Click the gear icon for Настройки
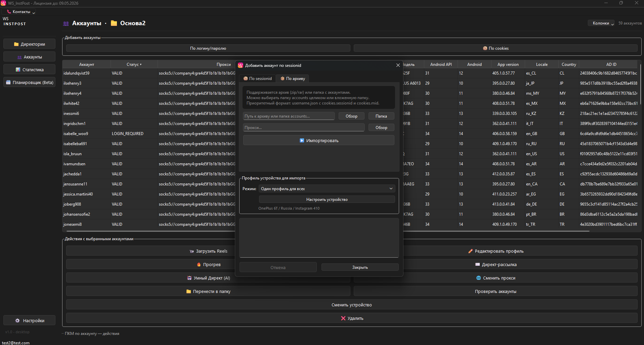Screen dimensions: 644x345 pos(17,321)
